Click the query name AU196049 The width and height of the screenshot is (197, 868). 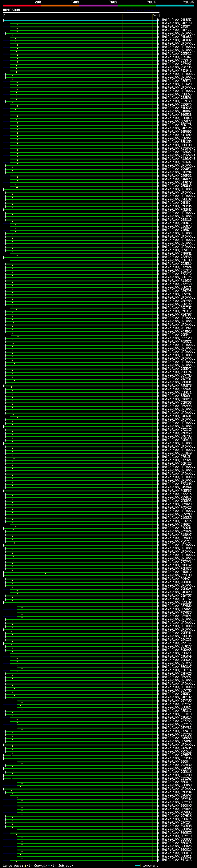pos(11,10)
